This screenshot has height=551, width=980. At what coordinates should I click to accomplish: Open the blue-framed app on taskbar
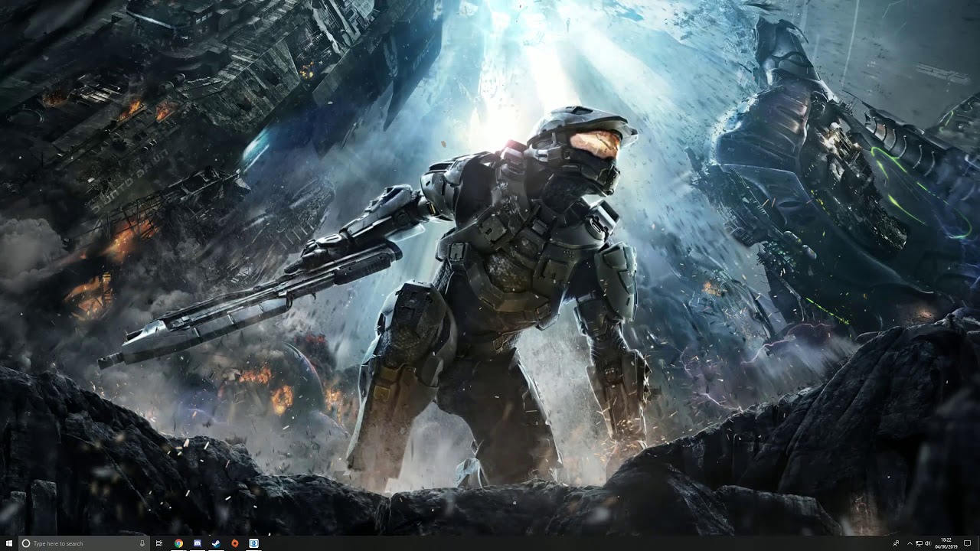[253, 543]
